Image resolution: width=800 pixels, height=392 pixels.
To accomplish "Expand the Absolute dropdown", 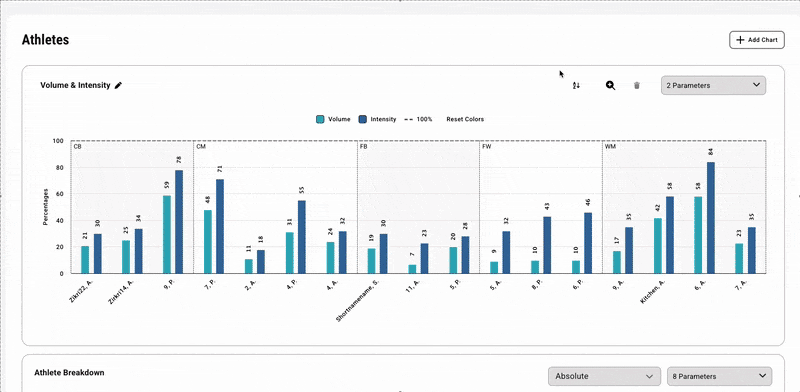I will coord(605,376).
